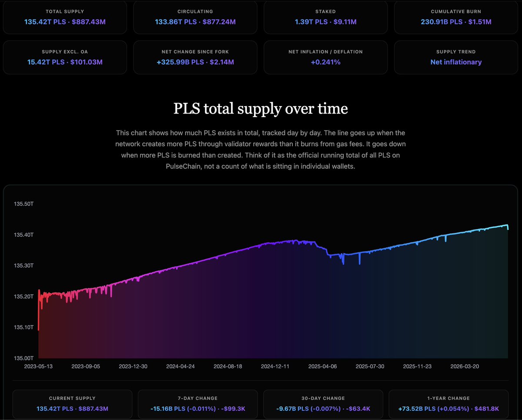Click x-axis date 2023-05-13
522x420 pixels.
pyautogui.click(x=38, y=366)
